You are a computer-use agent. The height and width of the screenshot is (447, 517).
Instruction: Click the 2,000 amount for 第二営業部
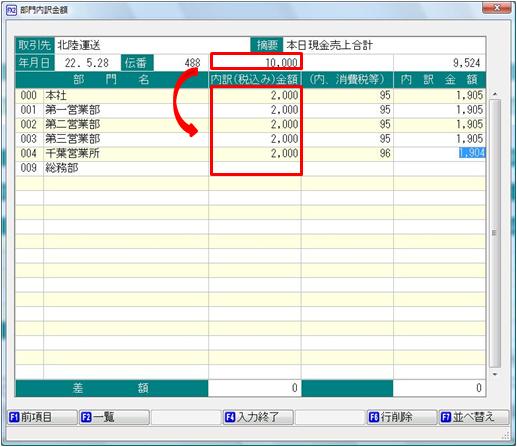pos(255,125)
